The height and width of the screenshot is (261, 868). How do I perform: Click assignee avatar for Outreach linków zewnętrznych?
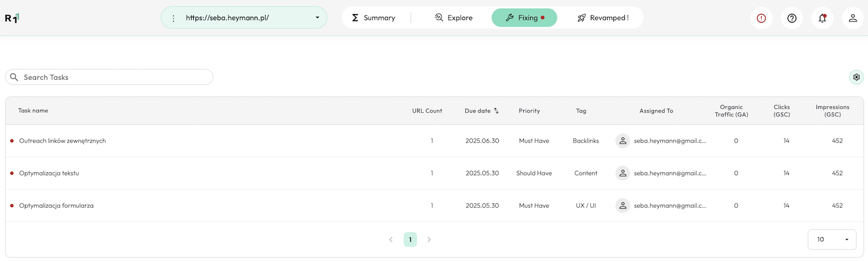click(x=623, y=141)
